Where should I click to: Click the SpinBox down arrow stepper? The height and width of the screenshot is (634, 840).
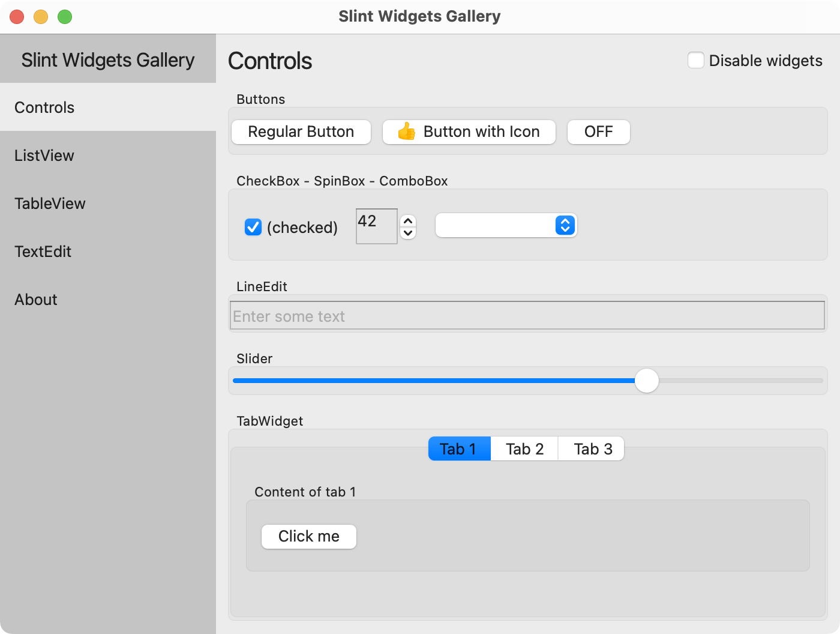pos(407,232)
